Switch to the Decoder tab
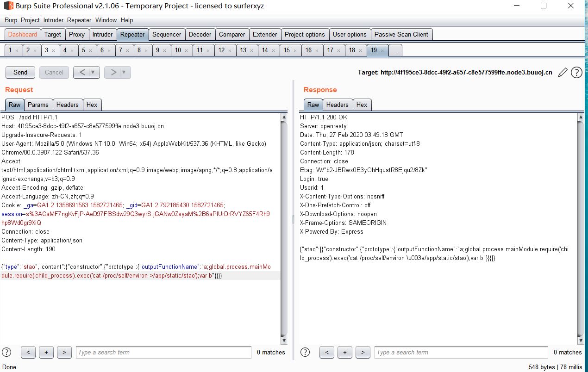 (x=200, y=34)
